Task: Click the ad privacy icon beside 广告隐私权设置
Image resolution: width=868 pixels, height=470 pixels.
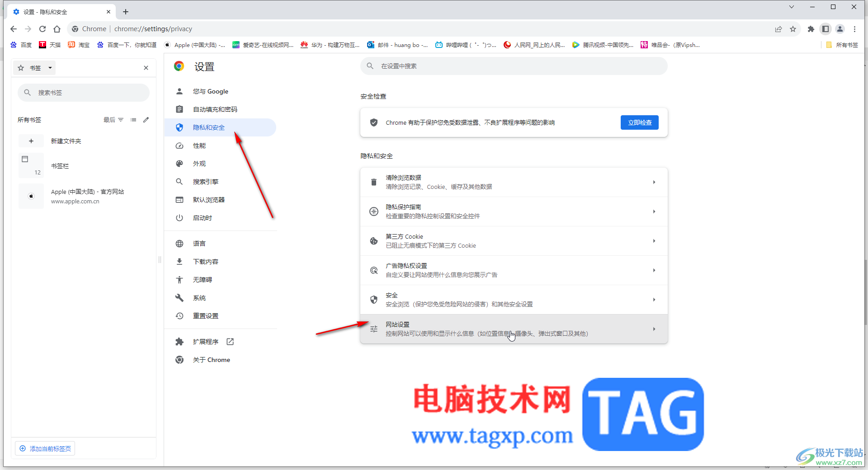Action: pos(374,270)
